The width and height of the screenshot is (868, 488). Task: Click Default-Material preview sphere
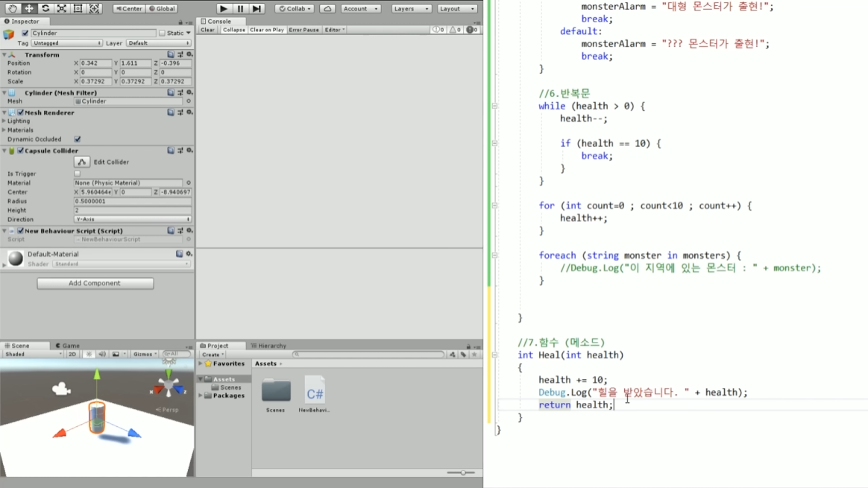click(x=16, y=259)
